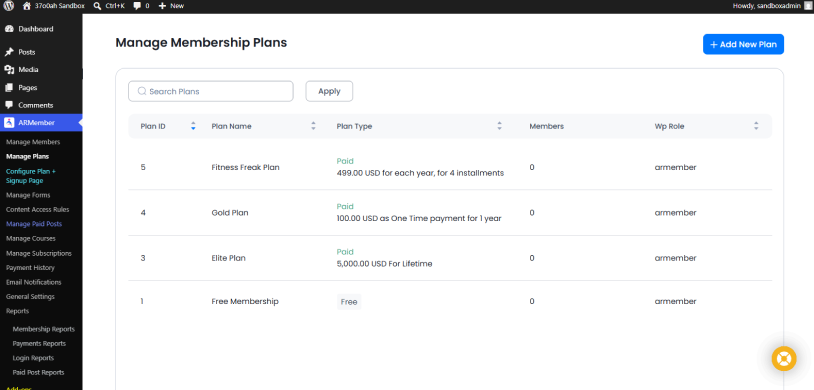Click armember role in Gold Plan row
This screenshot has width=814, height=390.
[675, 213]
